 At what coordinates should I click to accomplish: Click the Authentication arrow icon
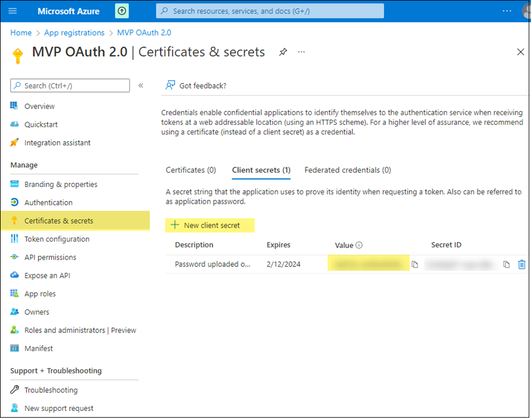[x=14, y=203]
